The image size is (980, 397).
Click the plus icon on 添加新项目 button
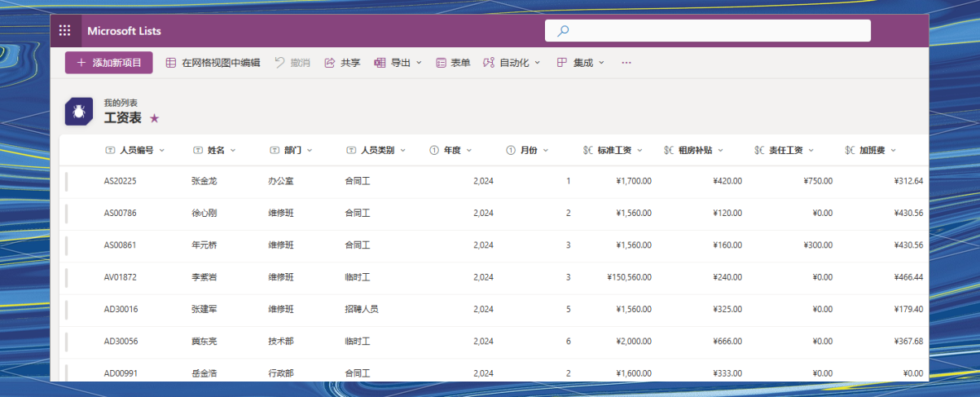pos(81,63)
